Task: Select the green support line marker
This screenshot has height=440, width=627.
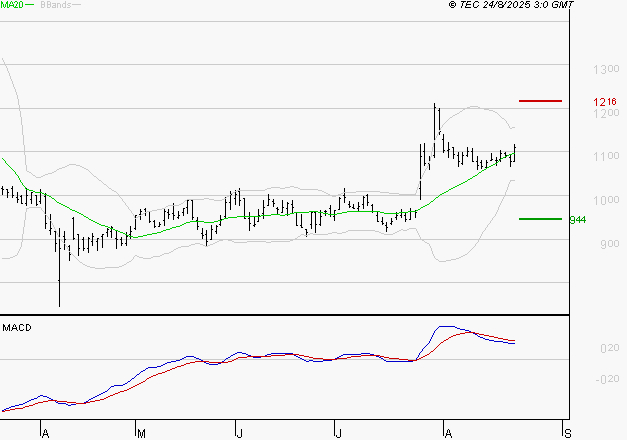Action: (540, 218)
